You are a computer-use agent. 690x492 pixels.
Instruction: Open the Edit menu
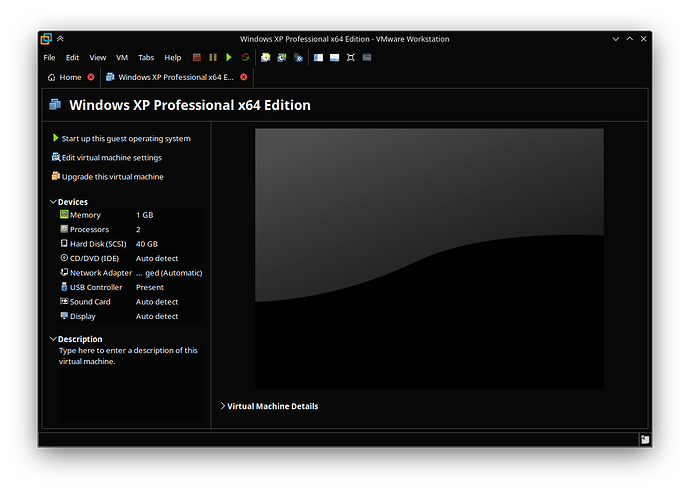click(72, 58)
